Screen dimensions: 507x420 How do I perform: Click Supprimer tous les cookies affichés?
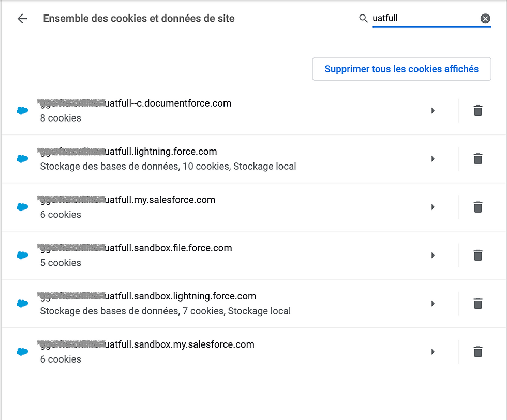click(x=401, y=69)
